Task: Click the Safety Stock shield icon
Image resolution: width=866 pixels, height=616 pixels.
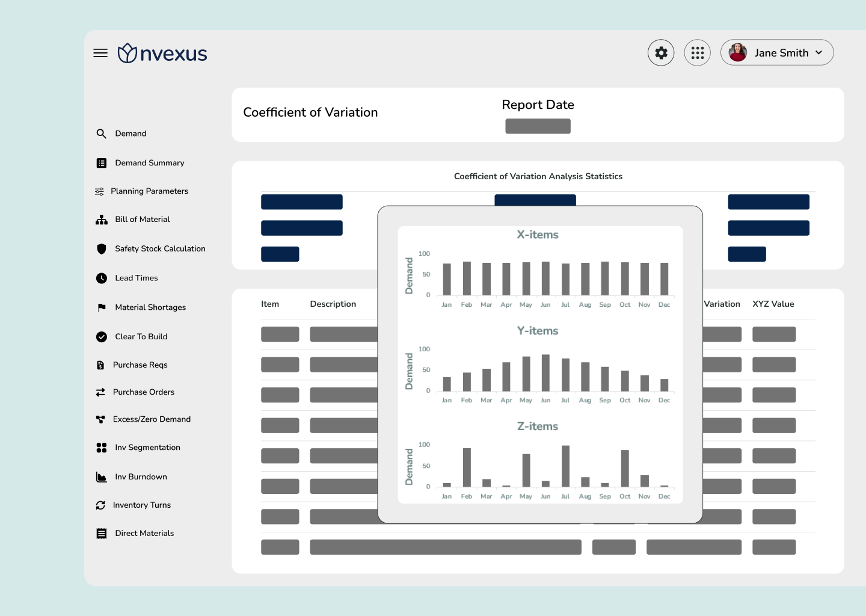Action: click(x=102, y=249)
